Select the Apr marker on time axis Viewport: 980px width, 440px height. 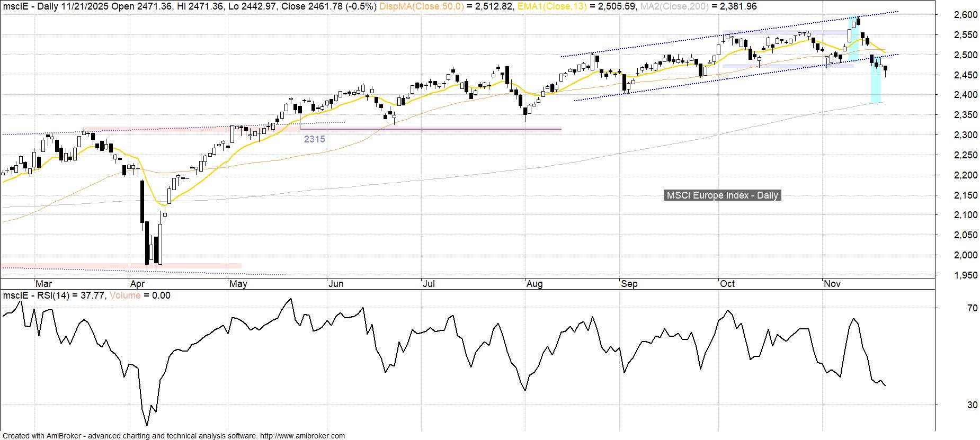coord(138,284)
